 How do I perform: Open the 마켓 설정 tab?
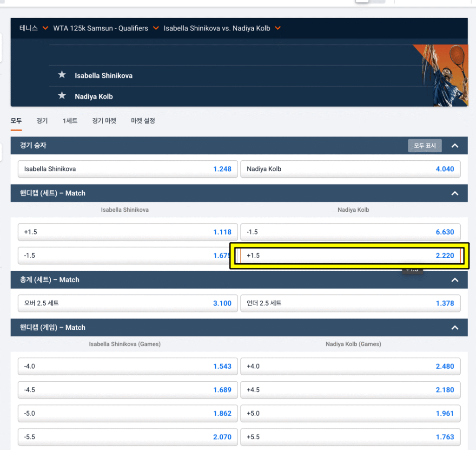pos(143,121)
